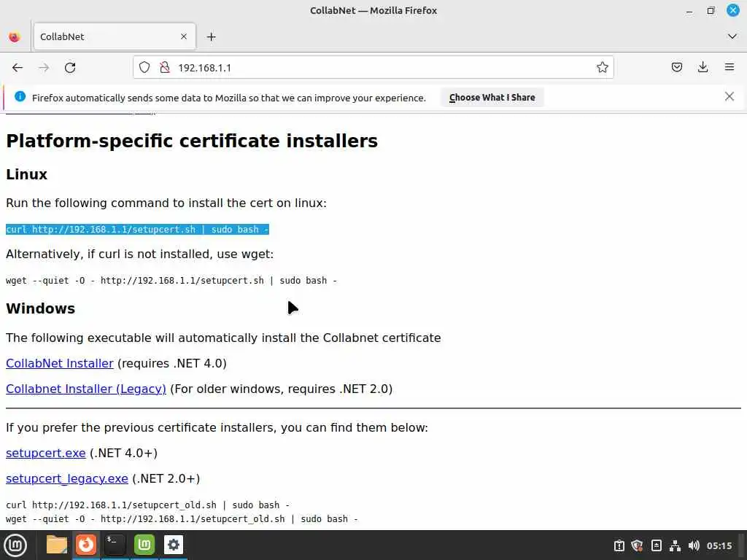This screenshot has height=560, width=747.
Task: Expand the list all tabs chevron
Action: click(732, 36)
